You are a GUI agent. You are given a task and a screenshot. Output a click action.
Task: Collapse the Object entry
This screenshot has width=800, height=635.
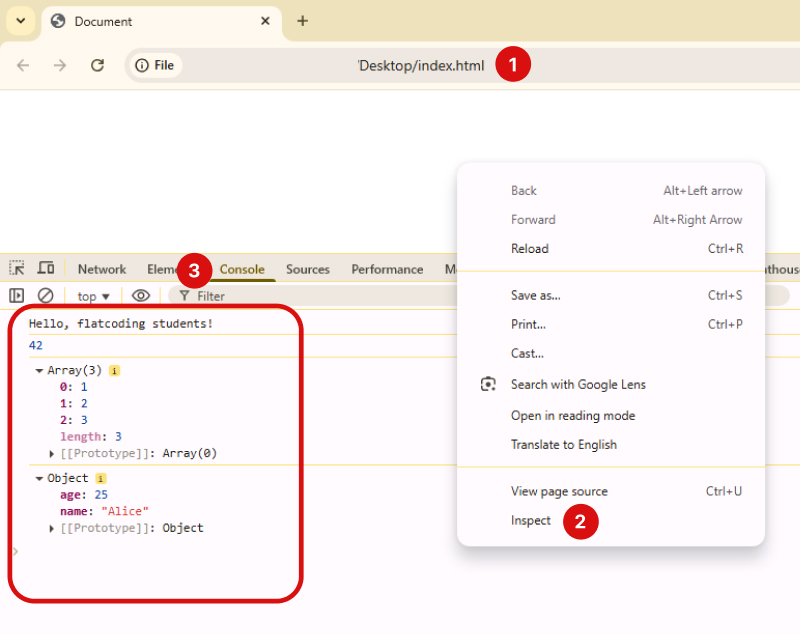coord(39,478)
